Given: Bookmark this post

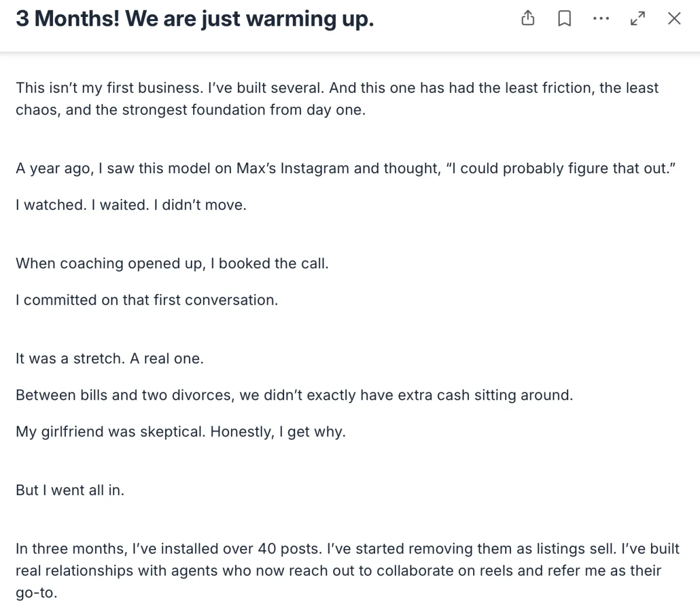Looking at the screenshot, I should [x=564, y=19].
